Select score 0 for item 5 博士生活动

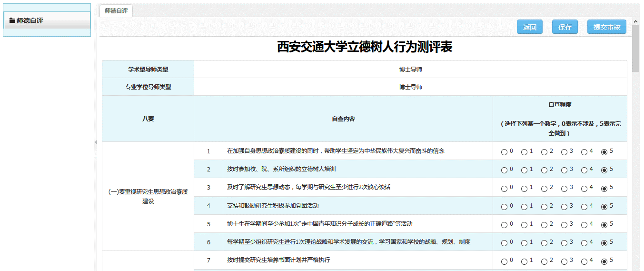[x=504, y=225]
